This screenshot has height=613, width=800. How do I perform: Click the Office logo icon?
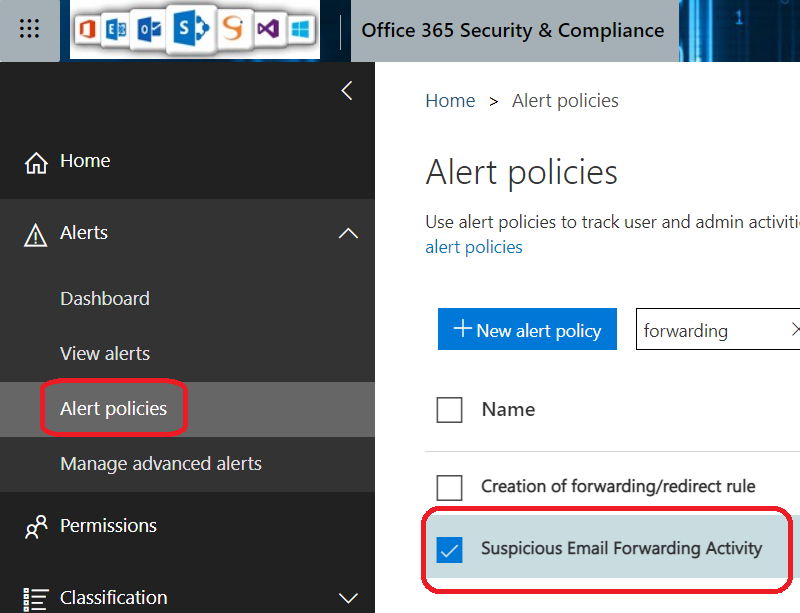click(87, 30)
